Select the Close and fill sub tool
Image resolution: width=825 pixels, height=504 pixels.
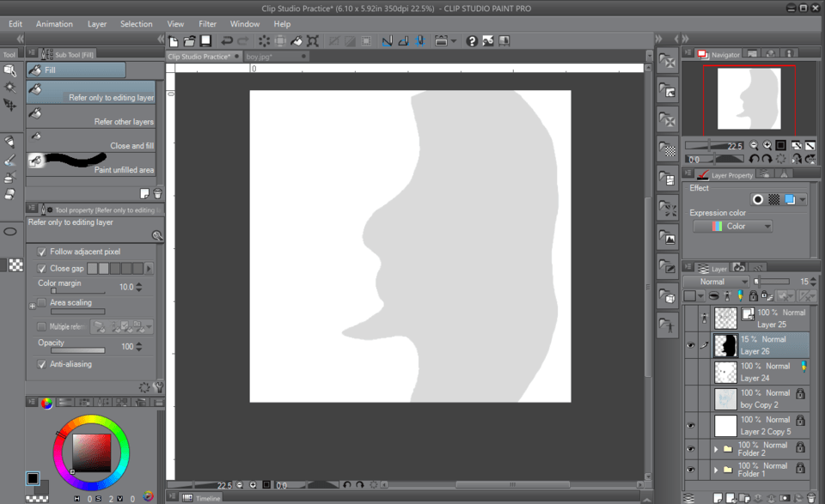[91, 139]
